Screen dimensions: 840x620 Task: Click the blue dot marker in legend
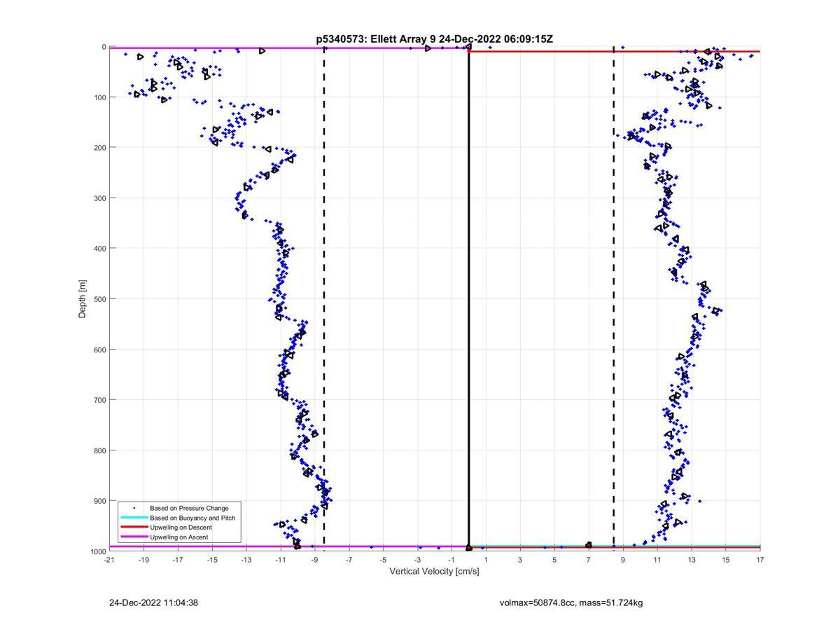pyautogui.click(x=134, y=507)
